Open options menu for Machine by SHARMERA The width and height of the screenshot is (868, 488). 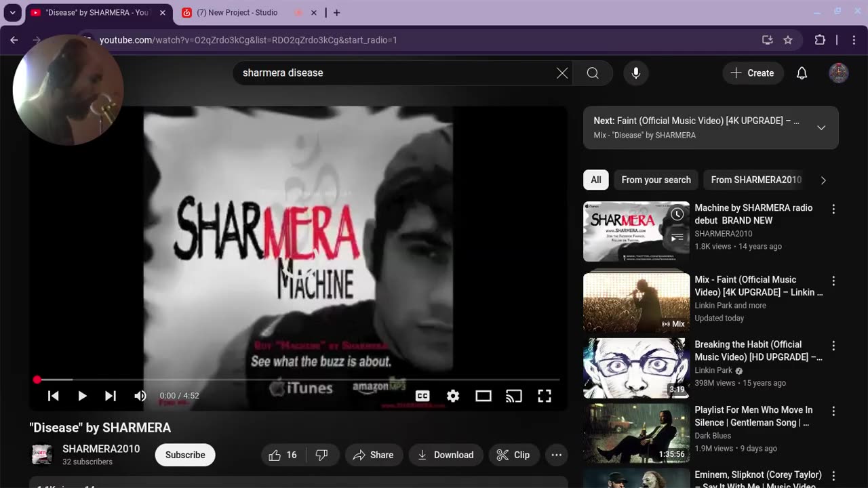coord(833,209)
